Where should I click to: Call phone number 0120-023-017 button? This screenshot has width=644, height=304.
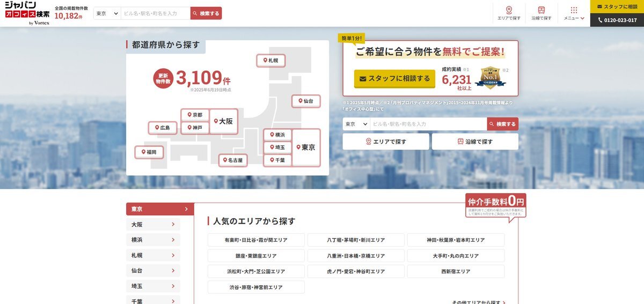point(617,20)
